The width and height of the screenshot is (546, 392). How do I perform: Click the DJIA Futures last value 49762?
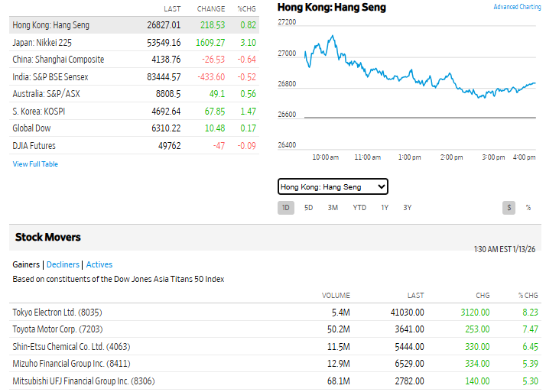170,146
